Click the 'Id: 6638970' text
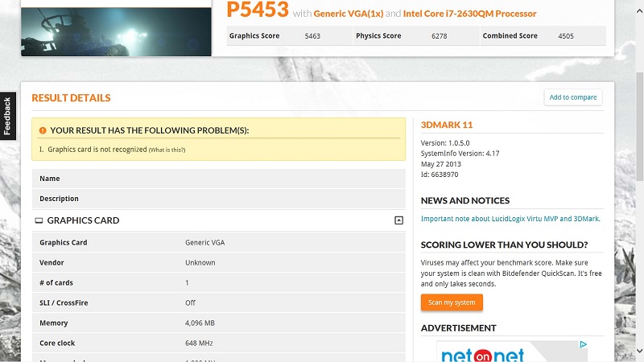Viewport: 644px width, 362px height. point(440,175)
